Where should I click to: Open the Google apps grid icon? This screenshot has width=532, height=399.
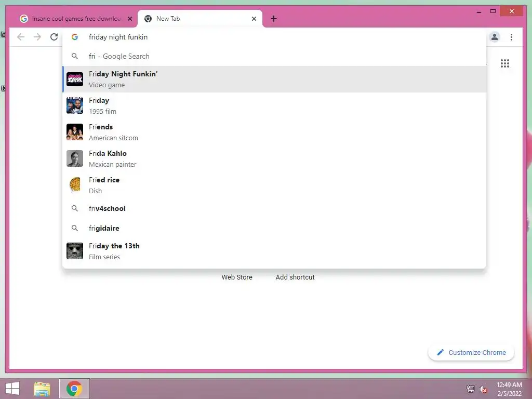click(505, 63)
